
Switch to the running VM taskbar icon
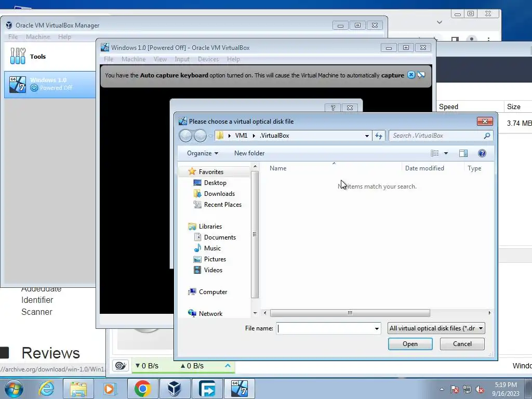pyautogui.click(x=239, y=389)
